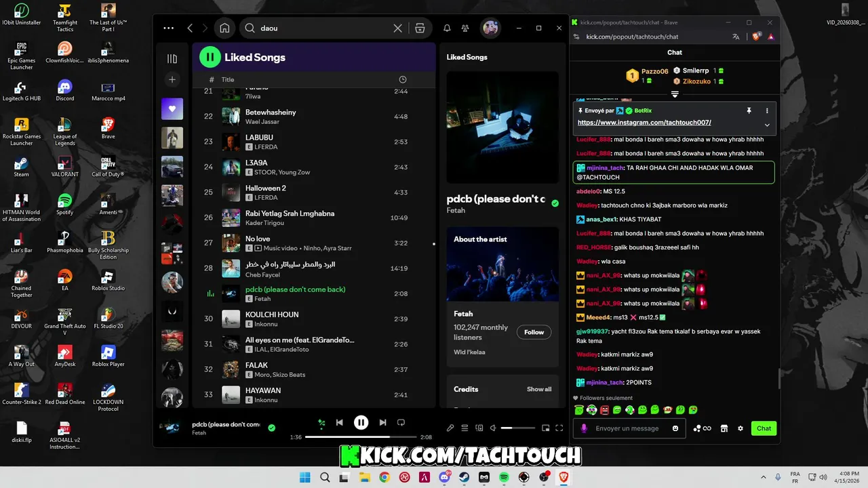Image resolution: width=868 pixels, height=488 pixels.
Task: Open the About the artist image
Action: click(x=502, y=264)
